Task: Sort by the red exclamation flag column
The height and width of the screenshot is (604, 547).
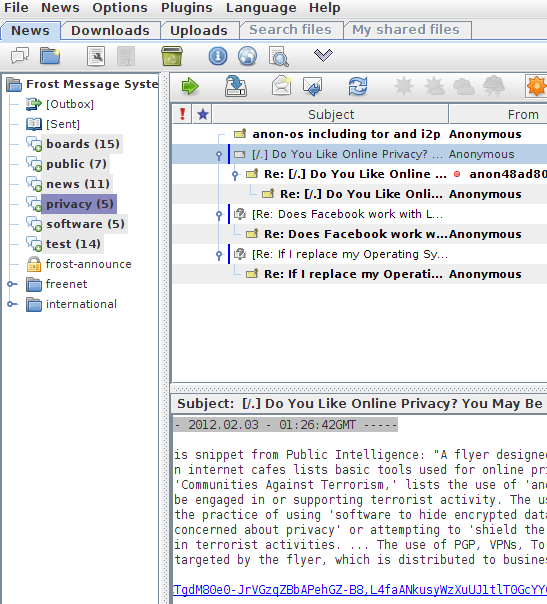Action: (x=182, y=114)
